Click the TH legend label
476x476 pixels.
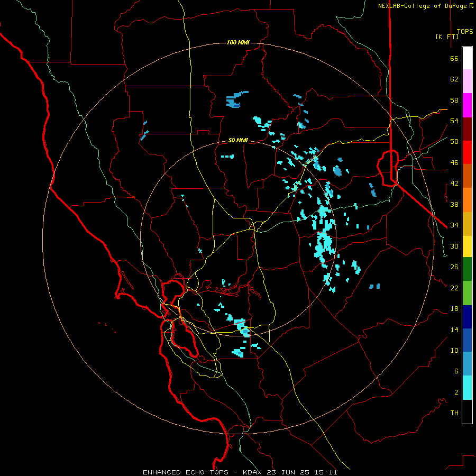pos(454,413)
